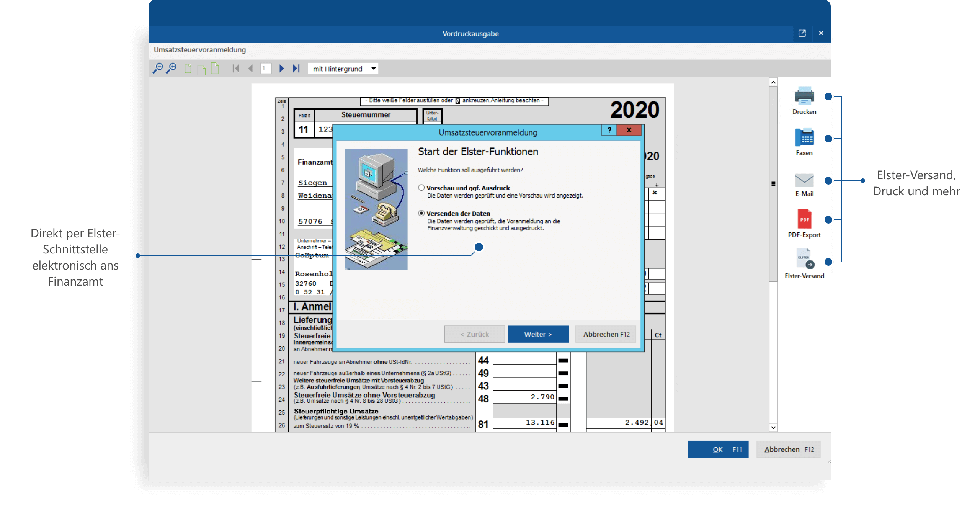
Task: Click the preview scrollbar down arrow
Action: tap(773, 427)
